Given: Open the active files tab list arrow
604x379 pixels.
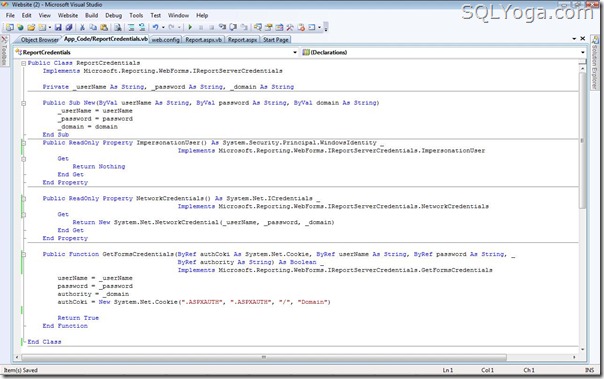Looking at the screenshot, I should point(574,39).
